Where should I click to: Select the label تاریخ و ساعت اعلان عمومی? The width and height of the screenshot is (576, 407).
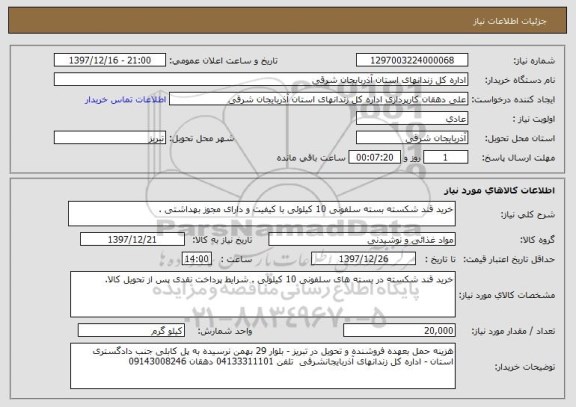(223, 61)
